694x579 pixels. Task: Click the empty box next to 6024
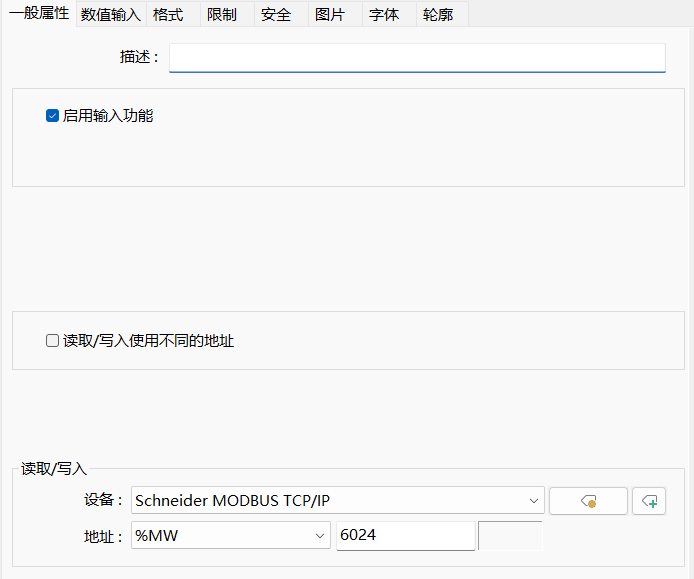[x=510, y=535]
